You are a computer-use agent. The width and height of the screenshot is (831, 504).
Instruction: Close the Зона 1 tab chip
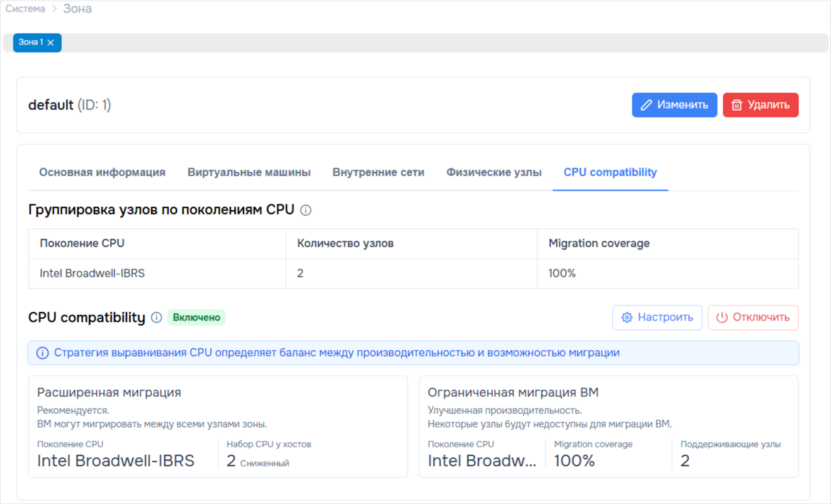(51, 43)
